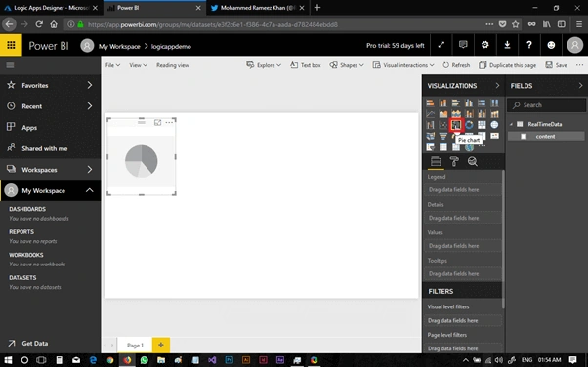Select the ArcGIS Maps visualization
This screenshot has height=367, width=588.
pos(469,147)
